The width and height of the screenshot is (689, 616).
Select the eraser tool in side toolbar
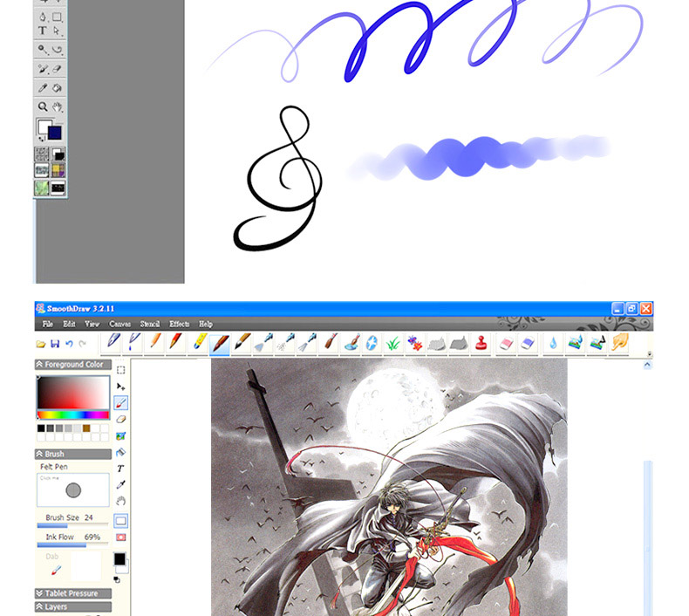121,420
